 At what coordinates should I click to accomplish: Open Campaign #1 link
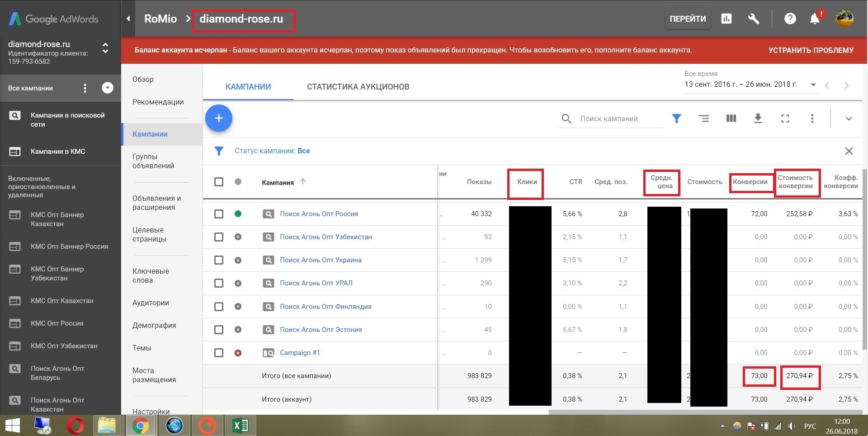pyautogui.click(x=300, y=353)
